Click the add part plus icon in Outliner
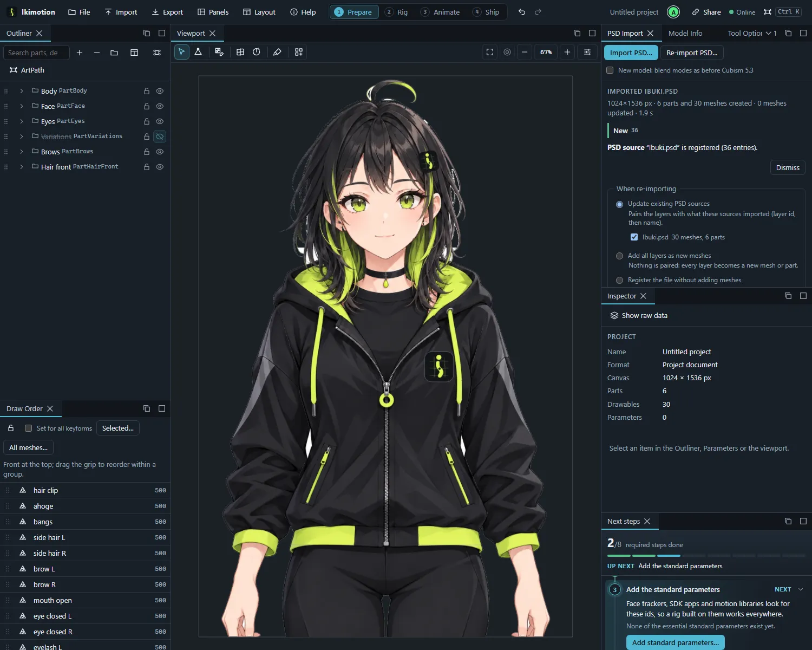 (80, 53)
